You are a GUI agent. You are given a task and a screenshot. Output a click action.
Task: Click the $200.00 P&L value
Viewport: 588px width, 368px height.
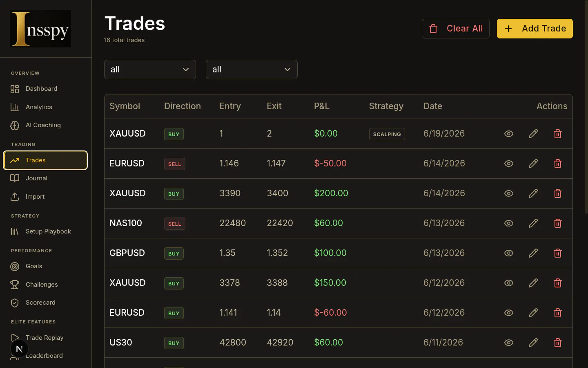click(331, 193)
